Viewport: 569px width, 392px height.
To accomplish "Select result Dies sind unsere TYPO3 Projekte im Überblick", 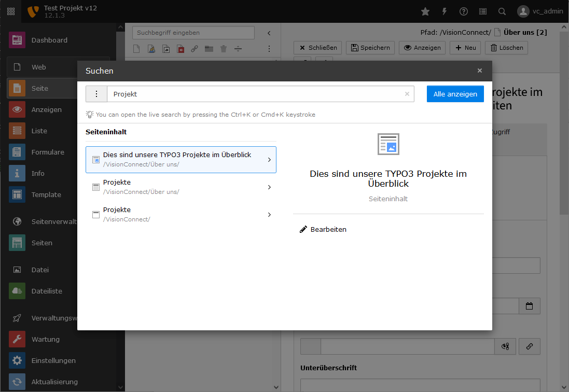I will pyautogui.click(x=181, y=160).
